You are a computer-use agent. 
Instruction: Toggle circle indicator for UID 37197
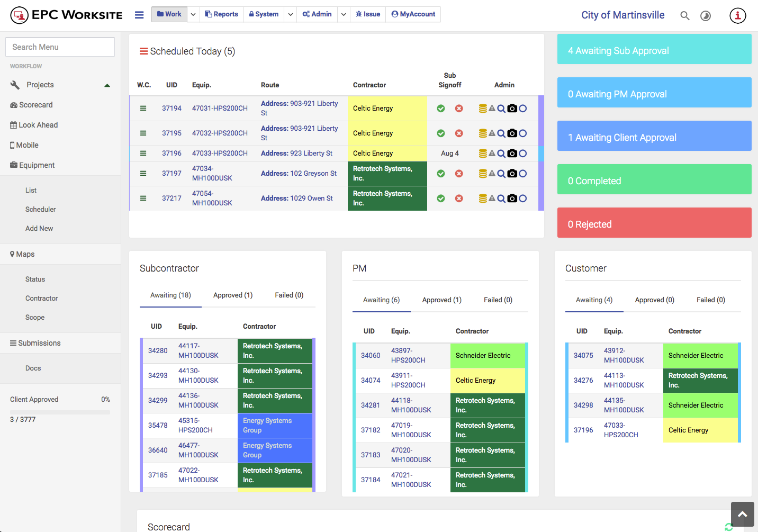523,174
